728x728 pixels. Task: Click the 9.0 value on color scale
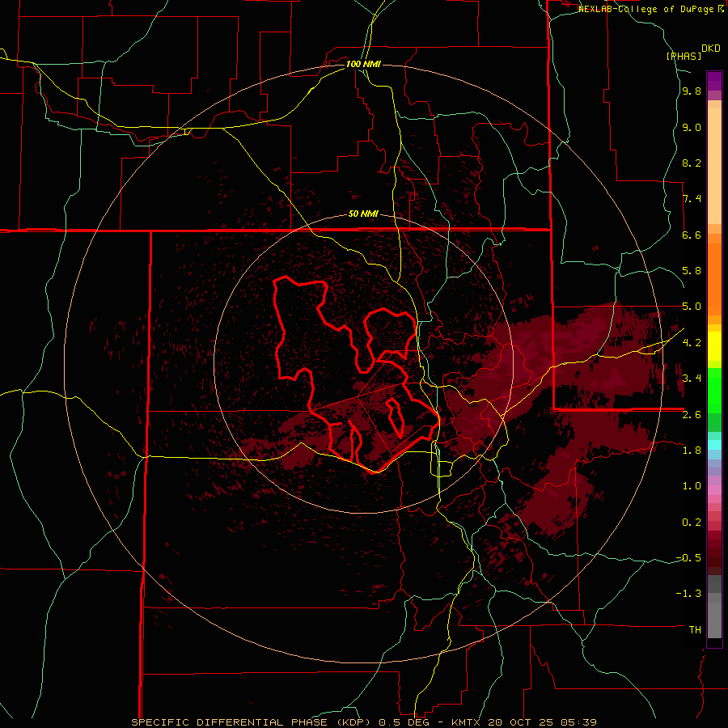[x=692, y=127]
